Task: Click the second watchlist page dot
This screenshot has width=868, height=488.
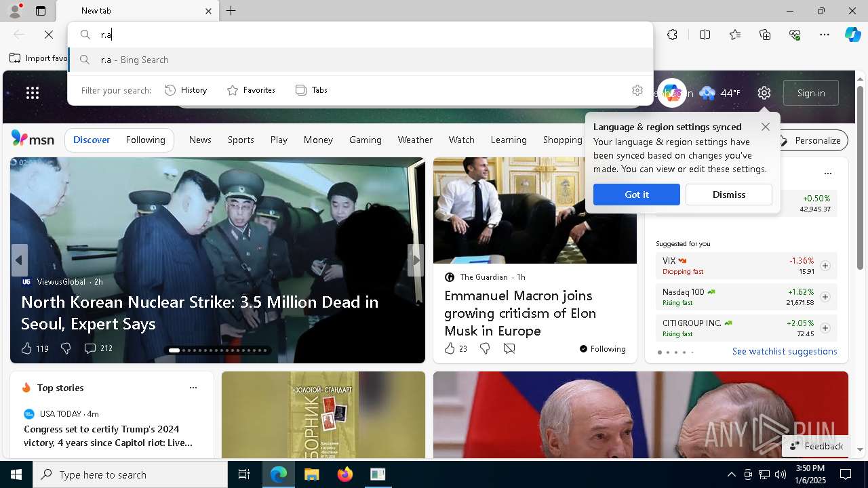Action: [x=667, y=352]
